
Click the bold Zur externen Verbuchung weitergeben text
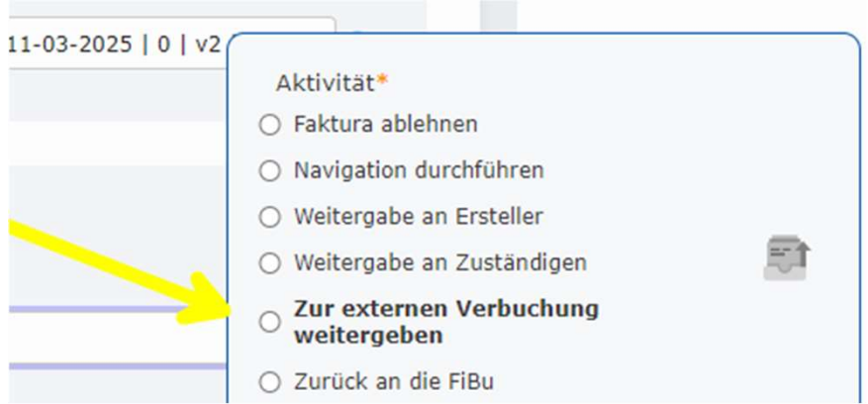pos(445,322)
